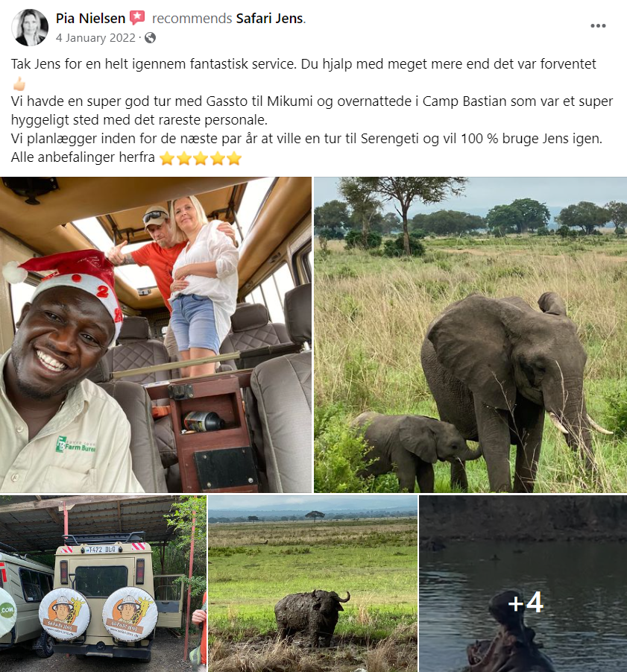The height and width of the screenshot is (672, 627).
Task: Click the five gold stars emoji row
Action: (201, 158)
